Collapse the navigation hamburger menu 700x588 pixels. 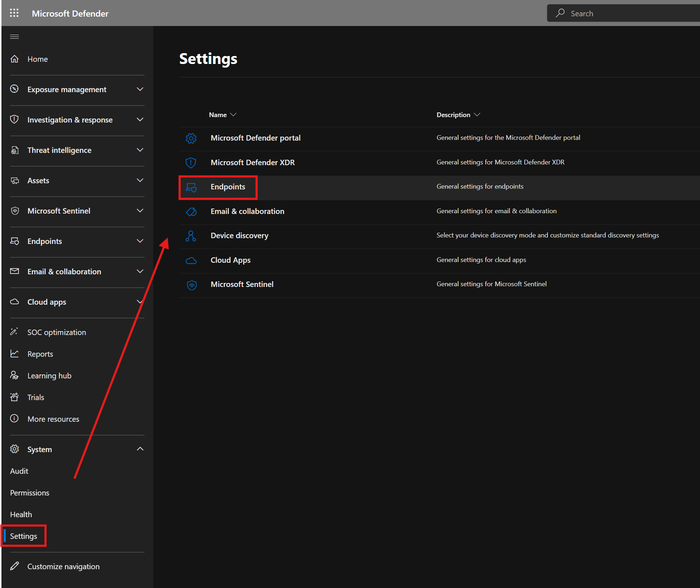(14, 37)
